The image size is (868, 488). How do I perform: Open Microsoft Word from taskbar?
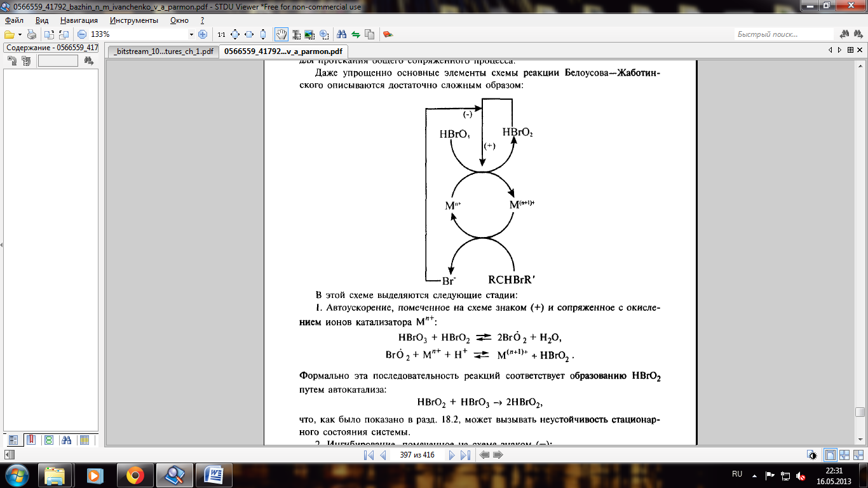(x=213, y=475)
